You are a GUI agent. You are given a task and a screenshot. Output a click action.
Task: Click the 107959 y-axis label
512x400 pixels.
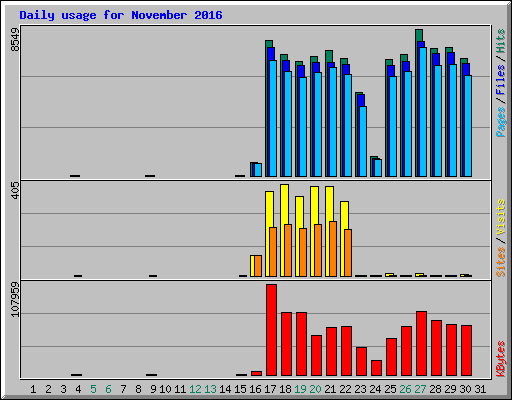[x=15, y=299]
